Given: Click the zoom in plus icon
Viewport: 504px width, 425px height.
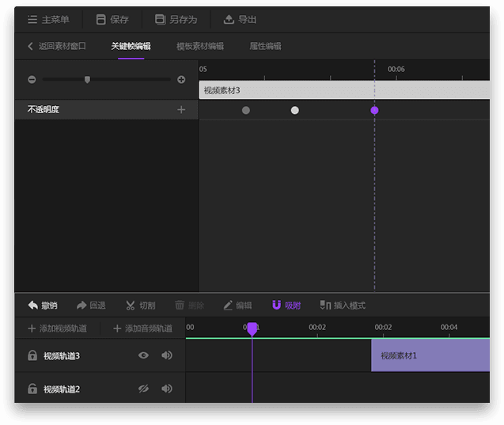Looking at the screenshot, I should (x=181, y=80).
